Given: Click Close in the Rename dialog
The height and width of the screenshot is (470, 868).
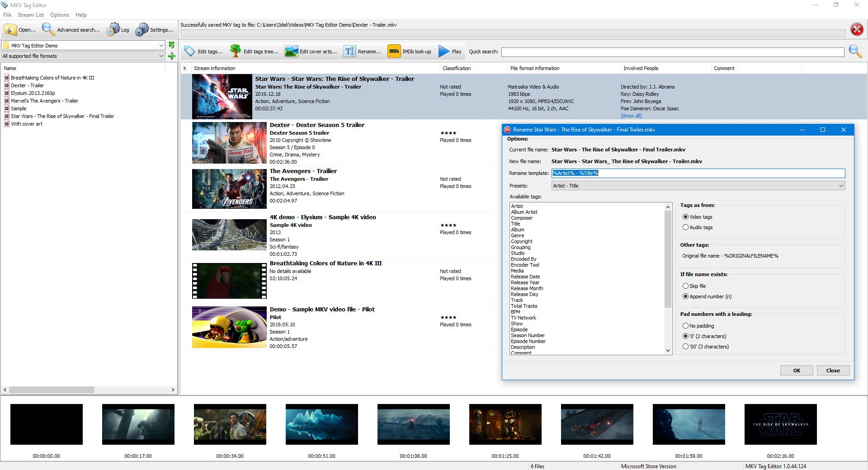Looking at the screenshot, I should pos(833,371).
